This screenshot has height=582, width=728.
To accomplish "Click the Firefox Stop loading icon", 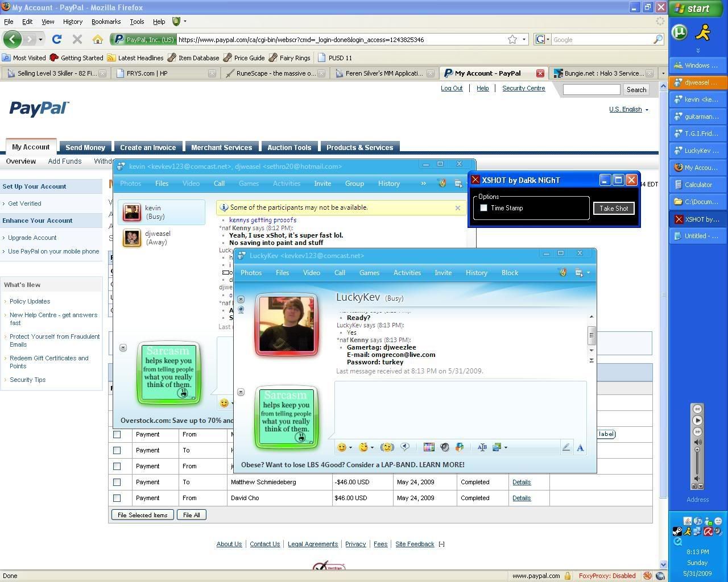I will [77, 39].
